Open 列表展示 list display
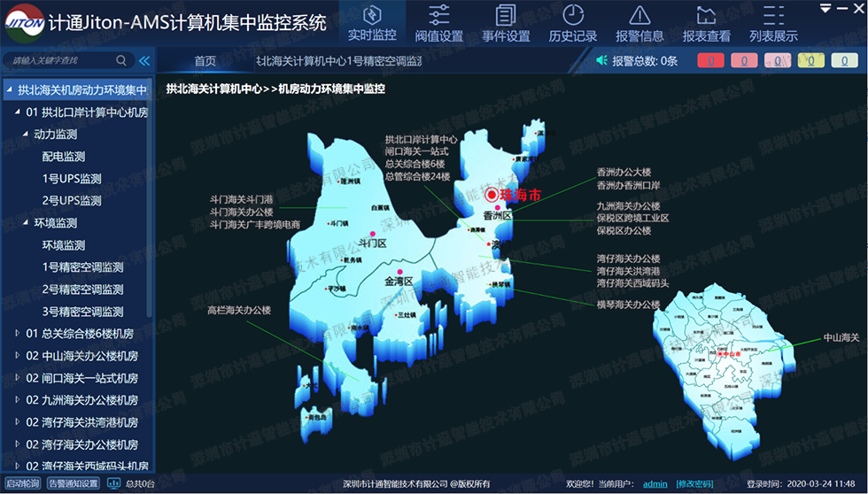The height and width of the screenshot is (494, 868). pyautogui.click(x=773, y=23)
